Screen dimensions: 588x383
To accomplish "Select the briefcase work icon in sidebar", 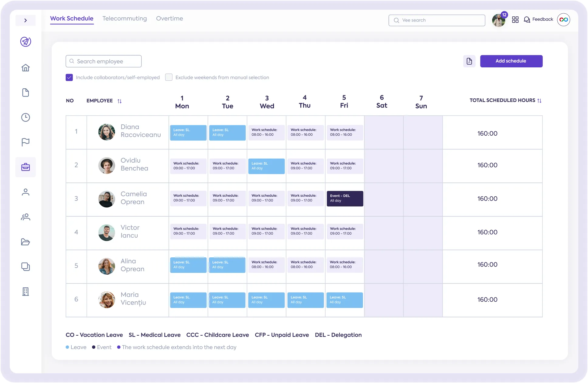I will pos(26,167).
